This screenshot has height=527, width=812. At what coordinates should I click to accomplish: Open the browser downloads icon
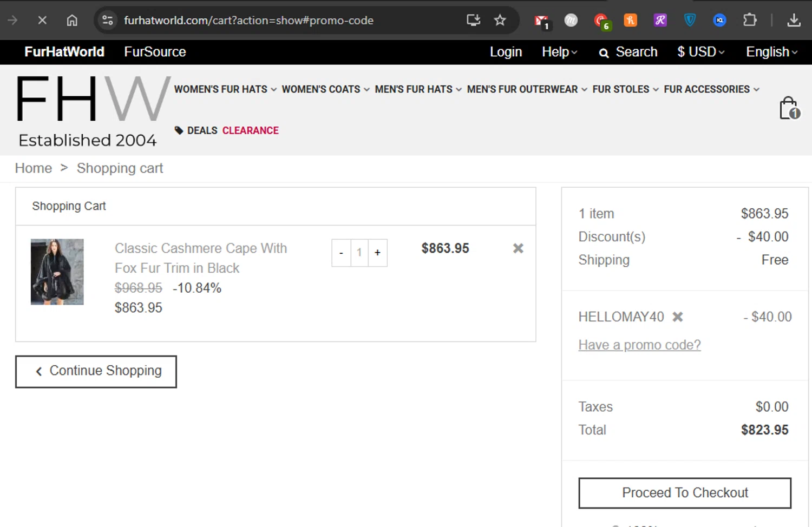[794, 21]
